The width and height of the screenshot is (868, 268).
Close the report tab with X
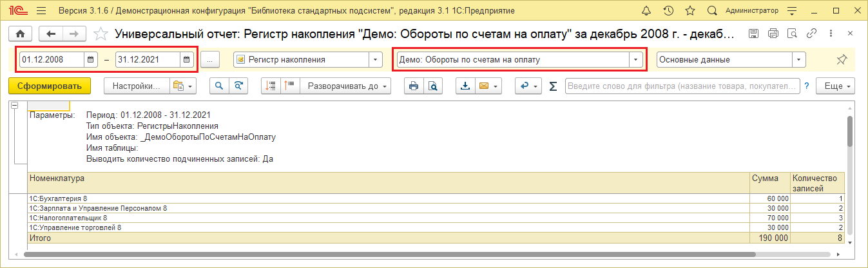pos(850,33)
